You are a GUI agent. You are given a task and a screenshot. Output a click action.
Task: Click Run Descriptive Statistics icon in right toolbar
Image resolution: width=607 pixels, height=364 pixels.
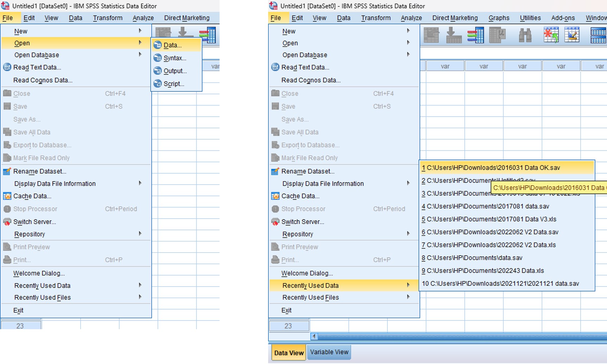tap(498, 36)
